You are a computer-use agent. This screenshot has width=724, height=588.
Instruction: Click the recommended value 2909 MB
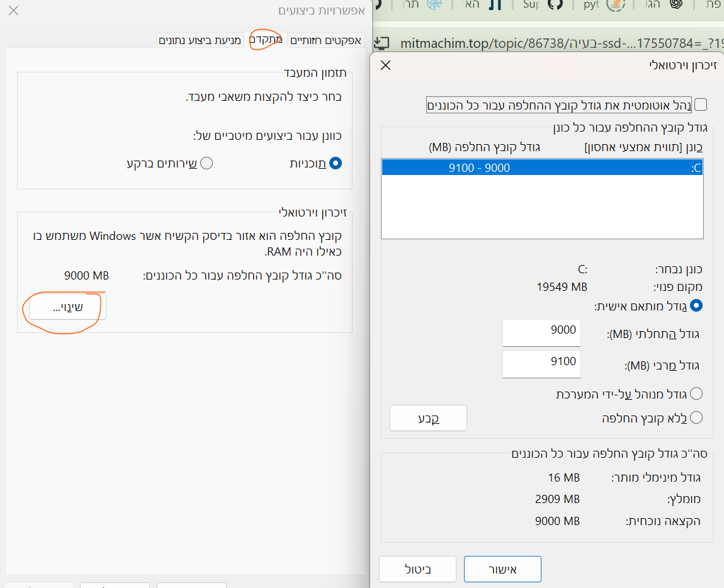click(557, 499)
